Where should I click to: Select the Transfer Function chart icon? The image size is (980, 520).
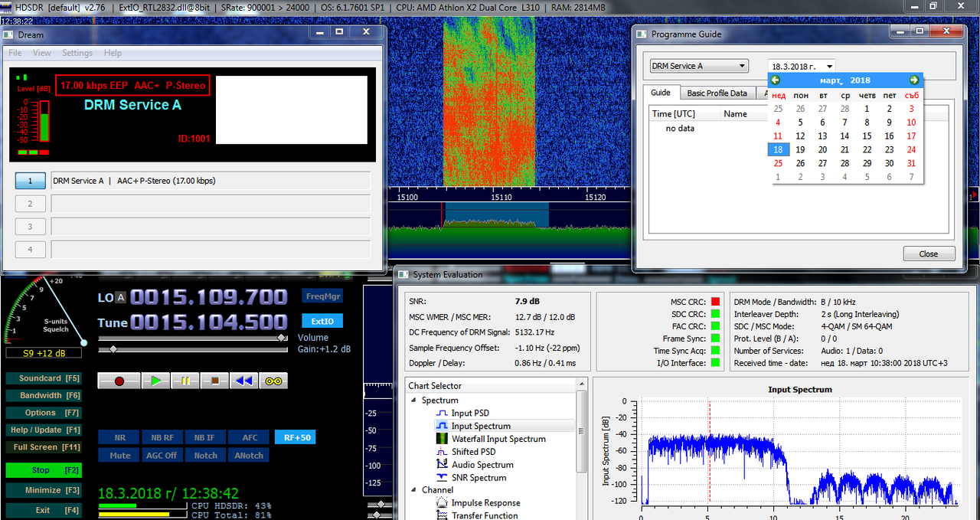click(443, 515)
